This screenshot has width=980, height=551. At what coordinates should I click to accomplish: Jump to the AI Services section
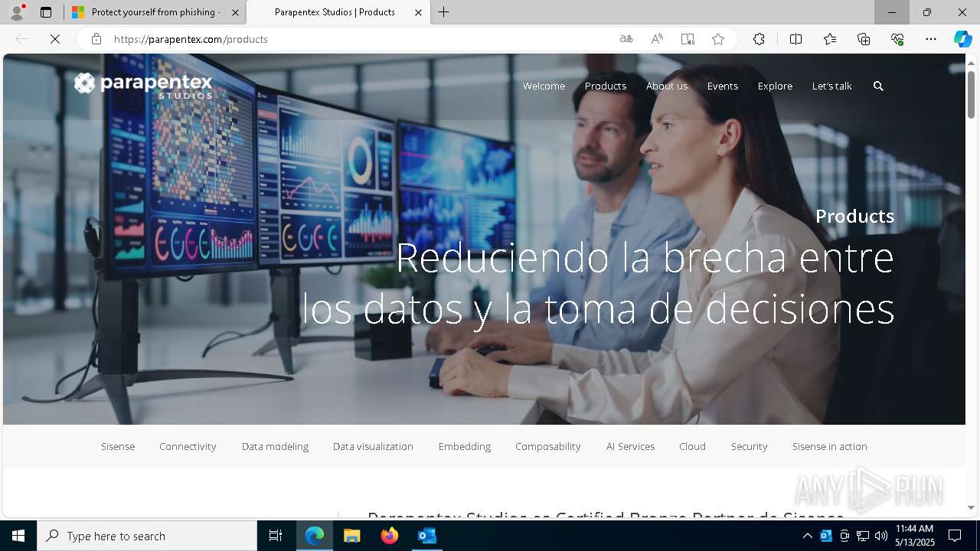coord(630,446)
